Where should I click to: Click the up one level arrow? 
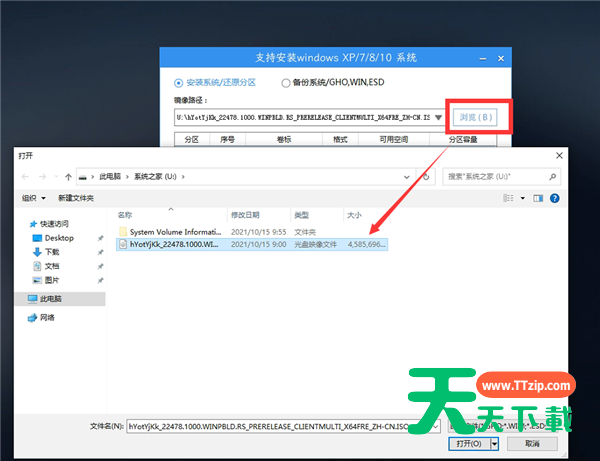[x=68, y=176]
